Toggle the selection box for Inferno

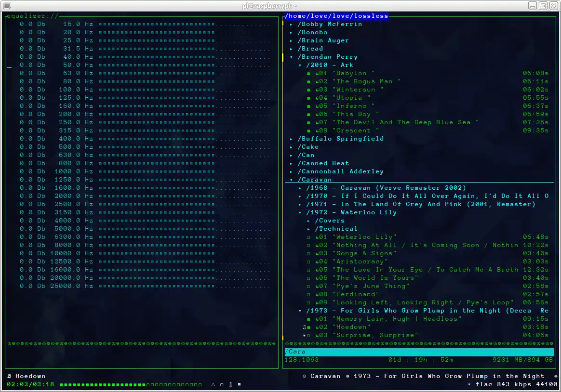[x=308, y=106]
